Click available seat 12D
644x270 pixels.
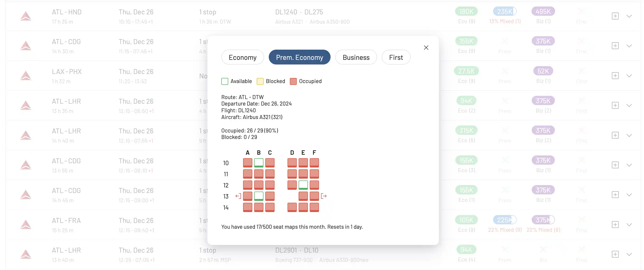click(292, 185)
